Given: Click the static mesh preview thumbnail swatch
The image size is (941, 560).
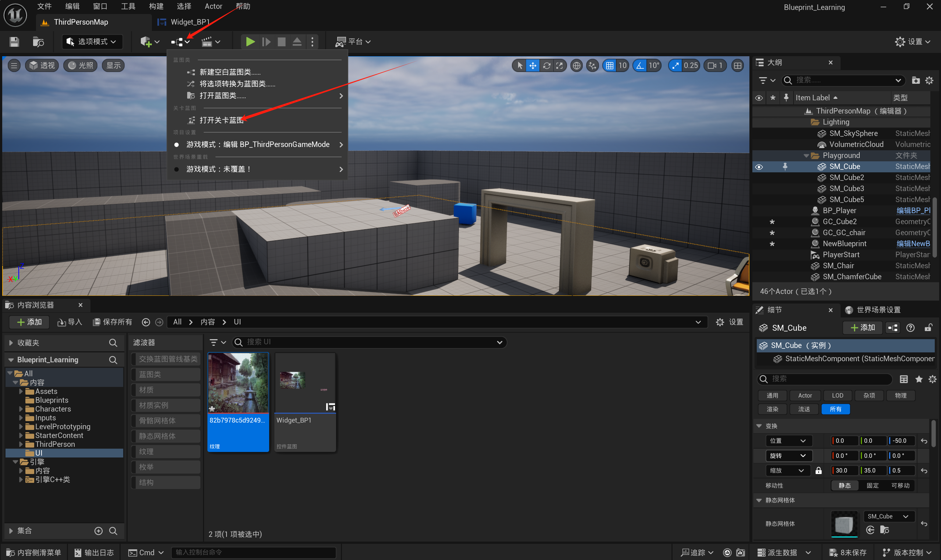Looking at the screenshot, I should tap(844, 524).
